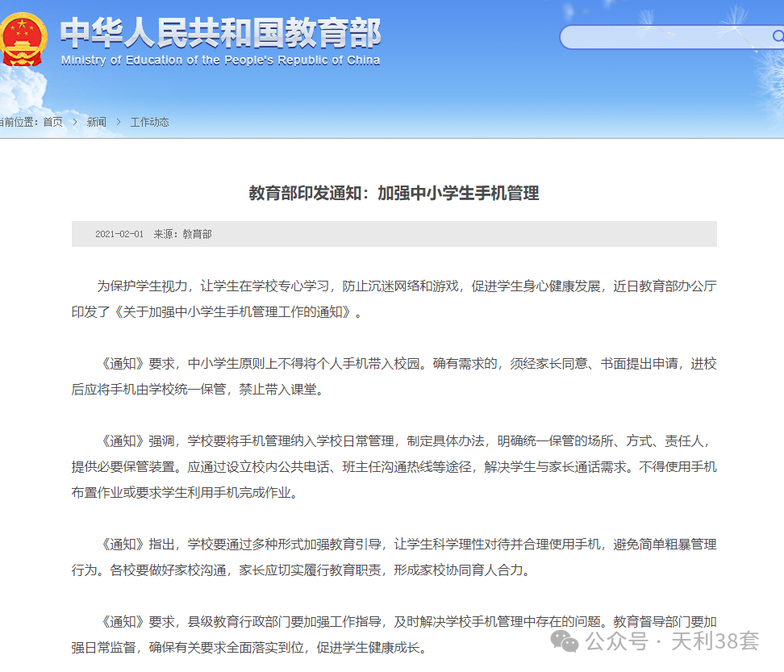Click paragraph about 中小学生原则上不得将个人手机带入校园
Image resolution: width=784 pixels, height=672 pixels.
coord(394,377)
